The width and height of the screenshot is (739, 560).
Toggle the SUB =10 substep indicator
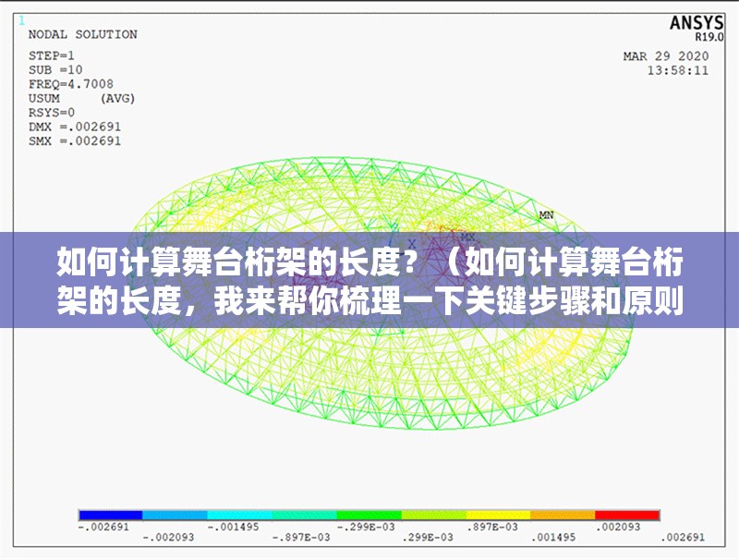(x=54, y=71)
